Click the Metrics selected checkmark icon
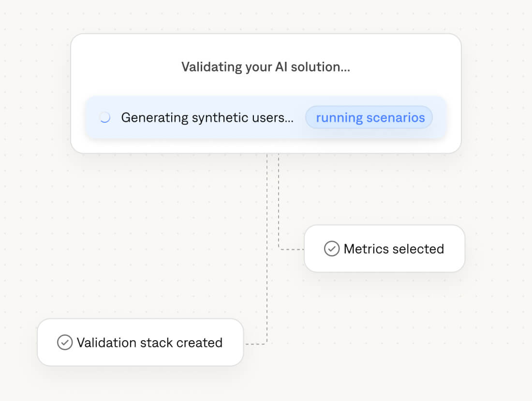 click(x=331, y=249)
